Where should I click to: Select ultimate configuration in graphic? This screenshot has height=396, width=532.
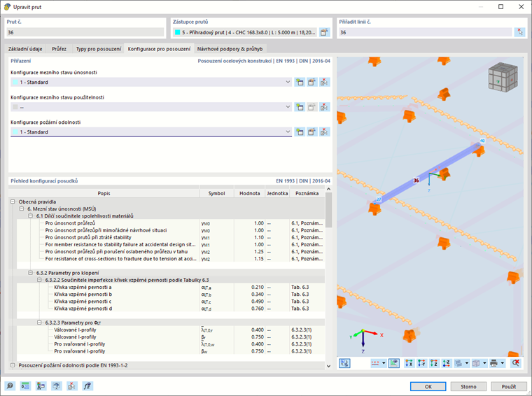324,82
